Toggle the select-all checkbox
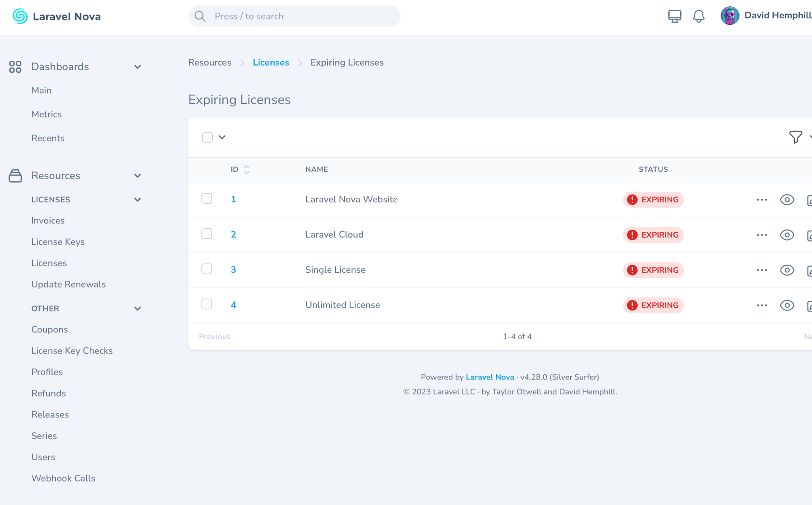The image size is (812, 505). pos(207,137)
